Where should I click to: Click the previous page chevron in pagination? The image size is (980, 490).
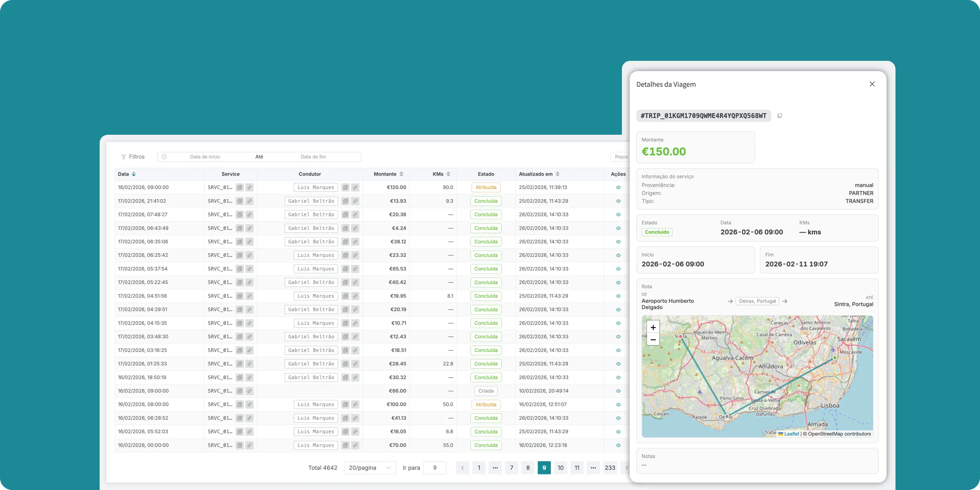pyautogui.click(x=462, y=468)
